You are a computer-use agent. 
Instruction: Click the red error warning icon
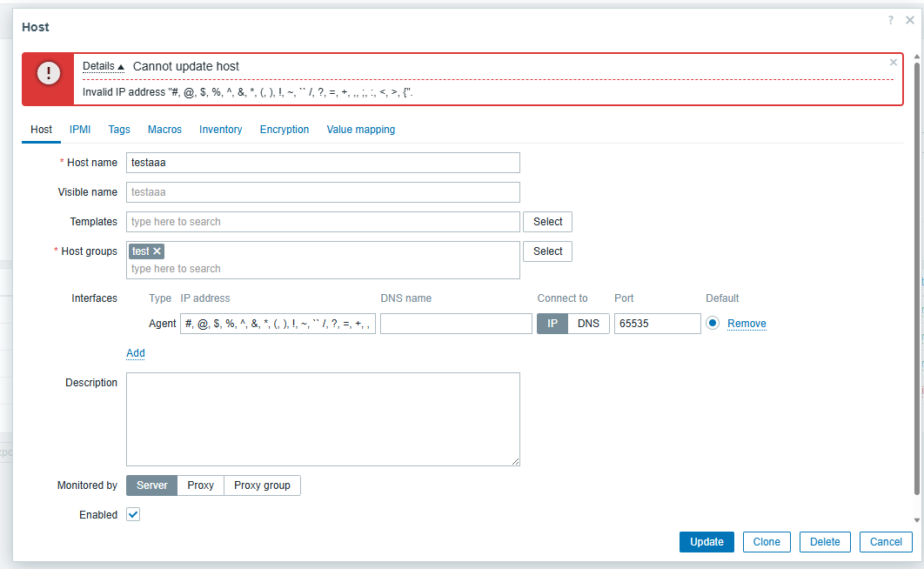pos(49,74)
